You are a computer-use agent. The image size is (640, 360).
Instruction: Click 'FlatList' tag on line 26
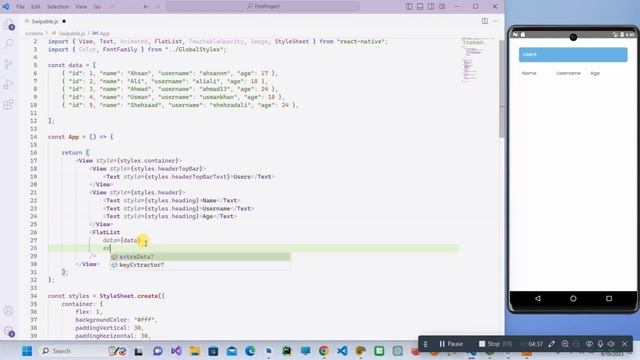click(x=106, y=232)
